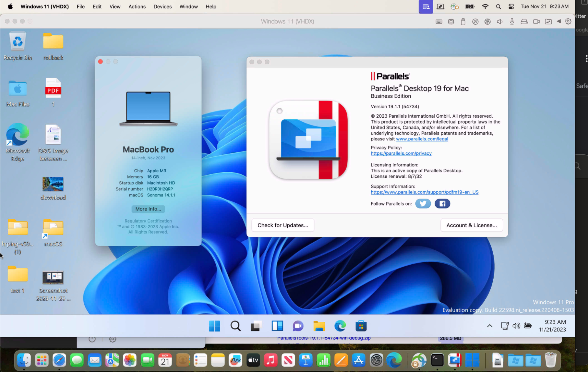588x372 pixels.
Task: Click the hard disk icon in Parallels toolbar
Action: [524, 21]
